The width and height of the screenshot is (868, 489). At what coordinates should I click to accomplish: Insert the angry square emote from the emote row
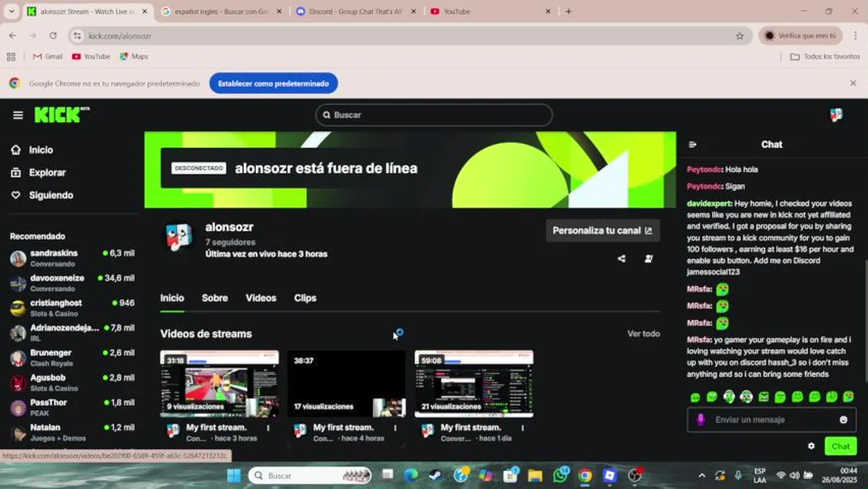(763, 397)
